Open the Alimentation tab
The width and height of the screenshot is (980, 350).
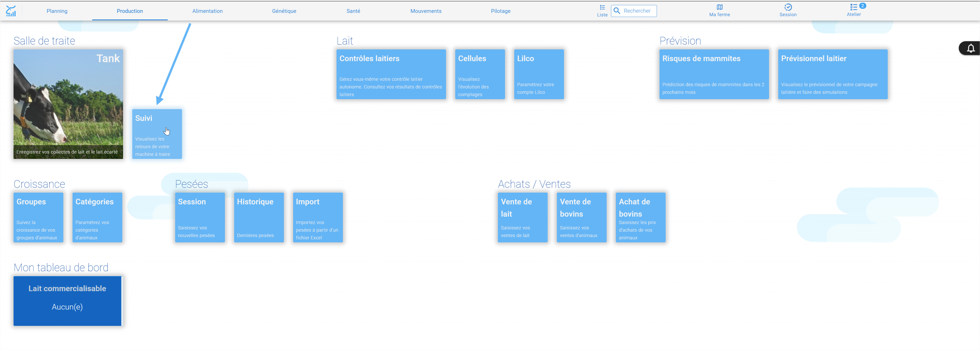(x=207, y=11)
